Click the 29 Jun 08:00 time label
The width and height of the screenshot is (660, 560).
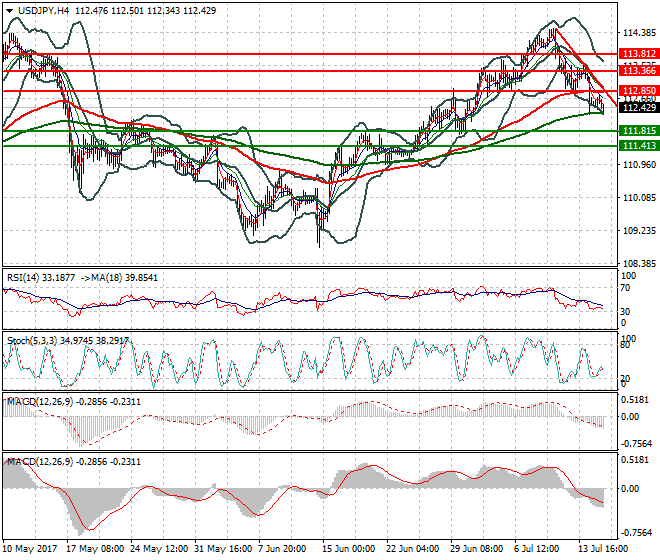click(476, 549)
